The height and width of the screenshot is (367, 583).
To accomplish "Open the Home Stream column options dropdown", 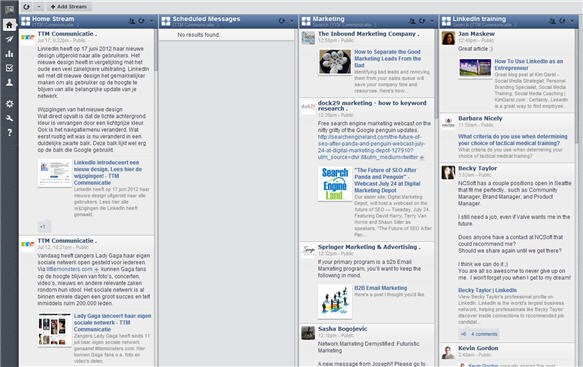I will [151, 21].
